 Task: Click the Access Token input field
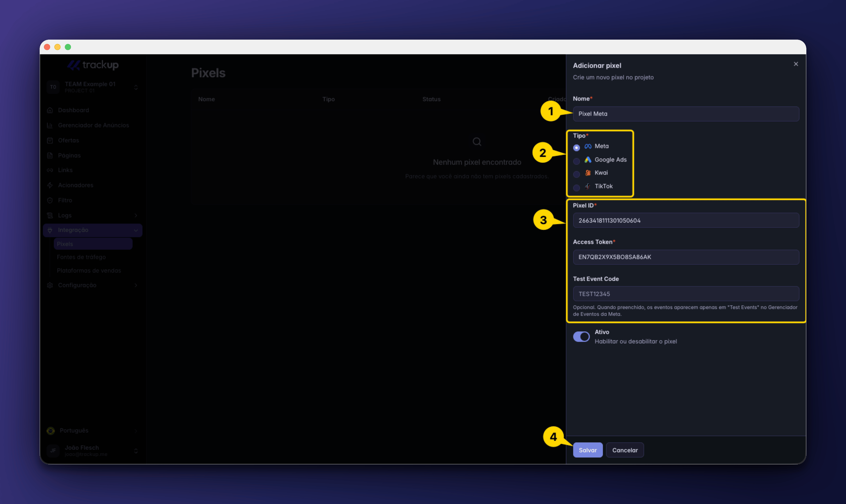pos(686,257)
